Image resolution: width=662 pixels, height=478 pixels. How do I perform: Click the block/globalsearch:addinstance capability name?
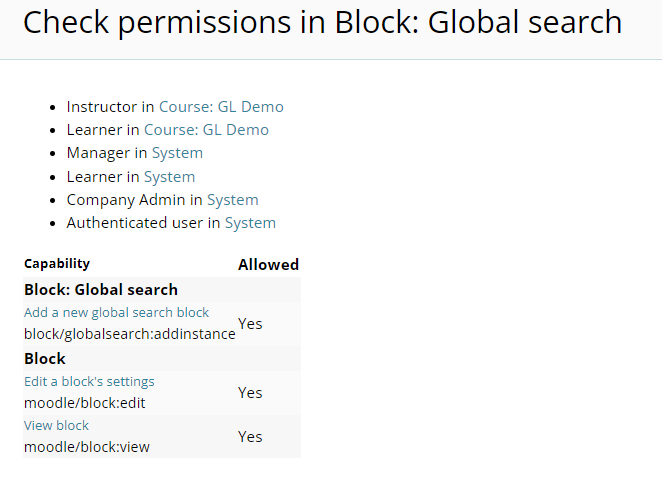coord(129,334)
